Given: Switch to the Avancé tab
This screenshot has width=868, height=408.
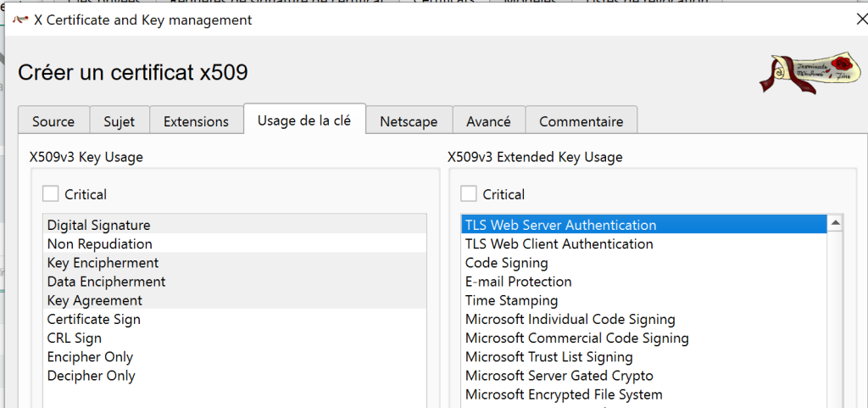Looking at the screenshot, I should point(488,121).
